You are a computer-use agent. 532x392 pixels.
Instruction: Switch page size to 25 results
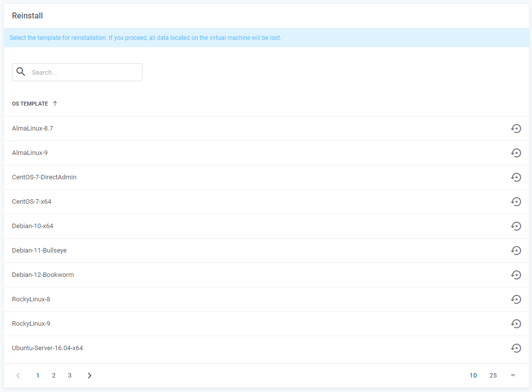pos(493,375)
